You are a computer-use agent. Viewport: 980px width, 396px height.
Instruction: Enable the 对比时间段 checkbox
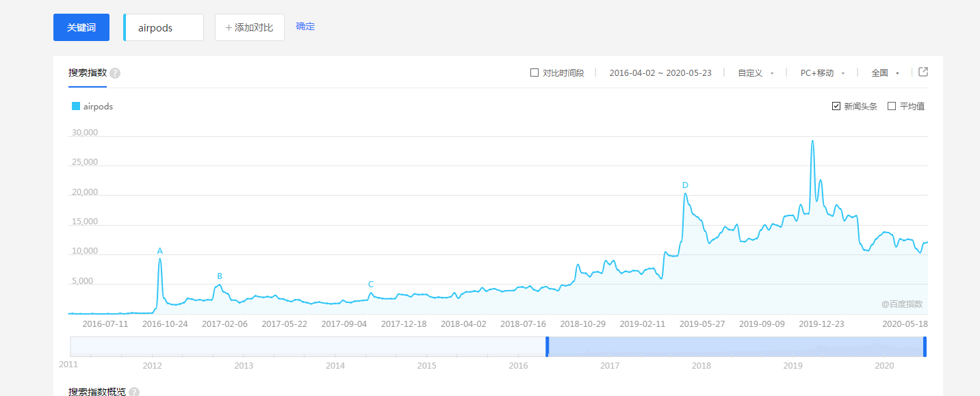(x=534, y=72)
